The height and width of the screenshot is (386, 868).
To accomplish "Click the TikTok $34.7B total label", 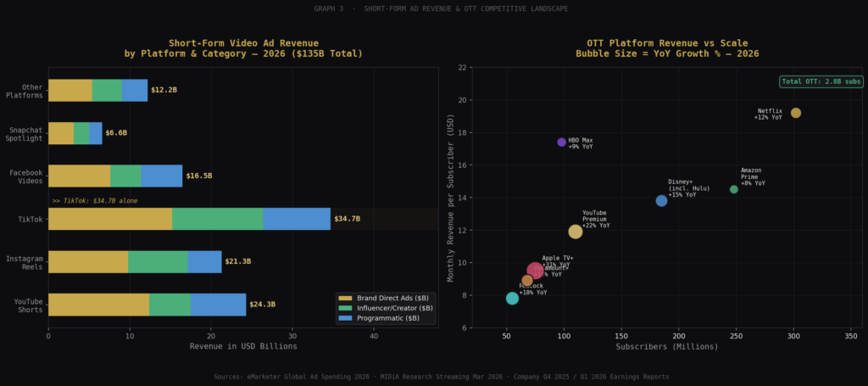I will [347, 219].
